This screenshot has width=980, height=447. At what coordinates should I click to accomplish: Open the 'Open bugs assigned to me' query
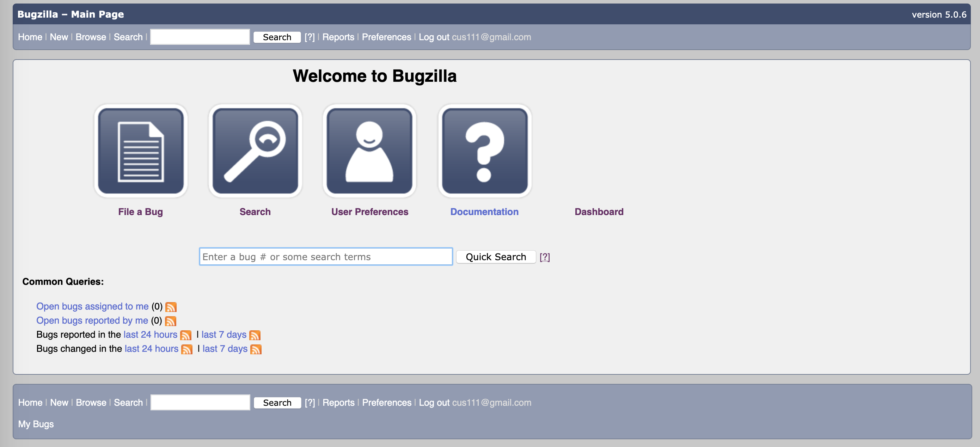click(92, 306)
